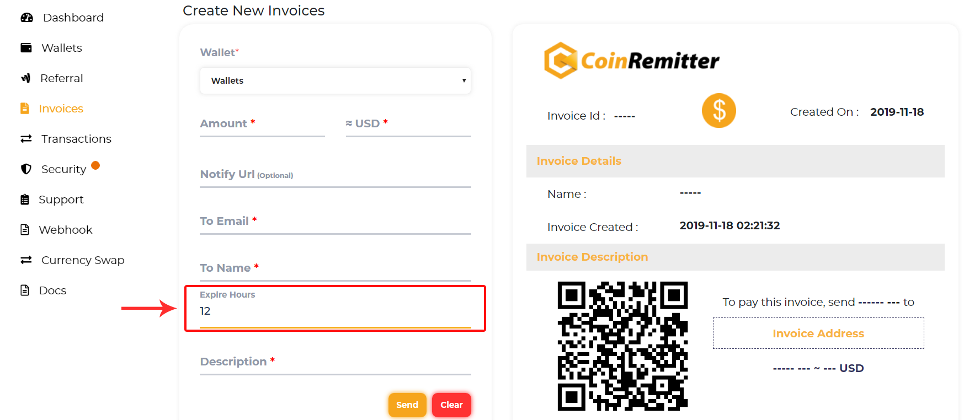Click the Invoices document icon
The height and width of the screenshot is (420, 980).
tap(25, 109)
